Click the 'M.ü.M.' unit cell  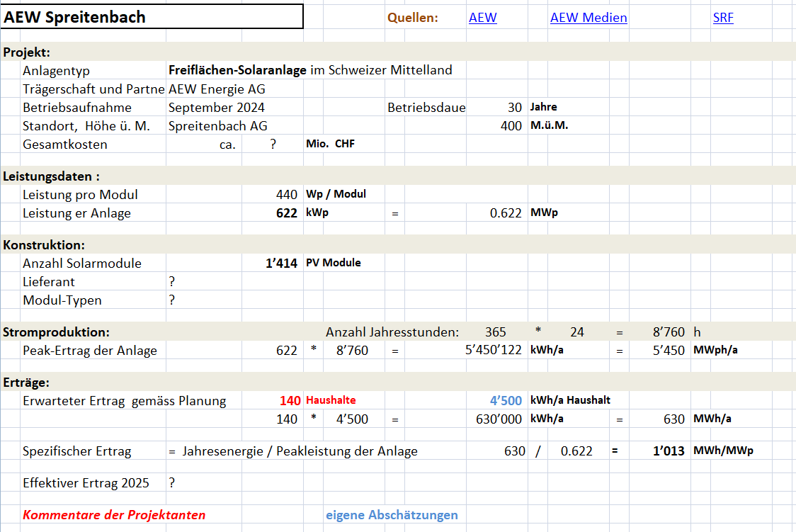(x=549, y=125)
